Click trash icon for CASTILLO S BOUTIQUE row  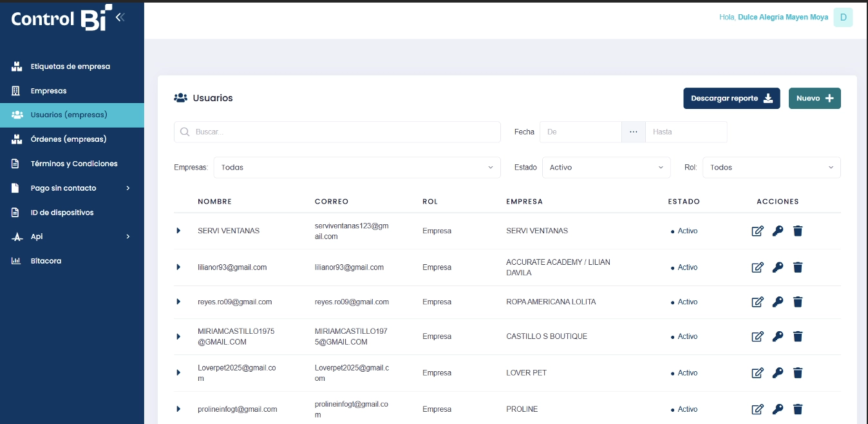[x=798, y=336]
